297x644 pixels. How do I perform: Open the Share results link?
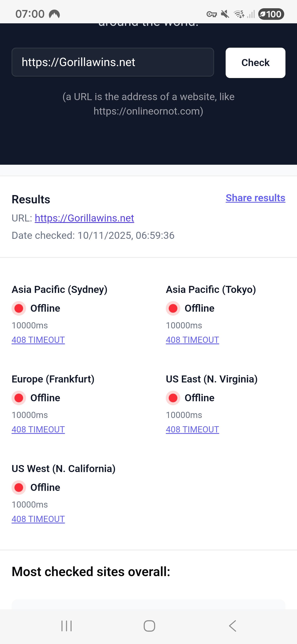[255, 198]
